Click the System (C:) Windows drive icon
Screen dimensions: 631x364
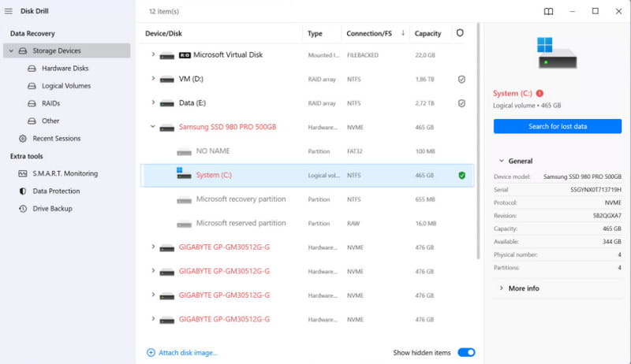tap(184, 173)
